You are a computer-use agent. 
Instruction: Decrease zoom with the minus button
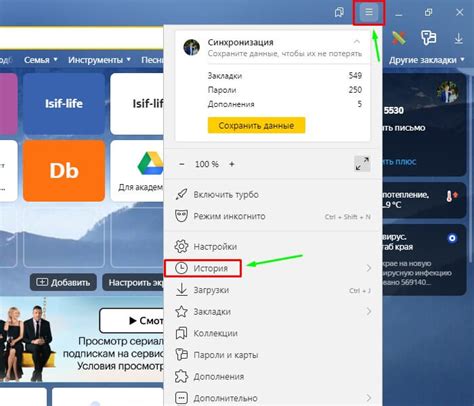point(182,164)
